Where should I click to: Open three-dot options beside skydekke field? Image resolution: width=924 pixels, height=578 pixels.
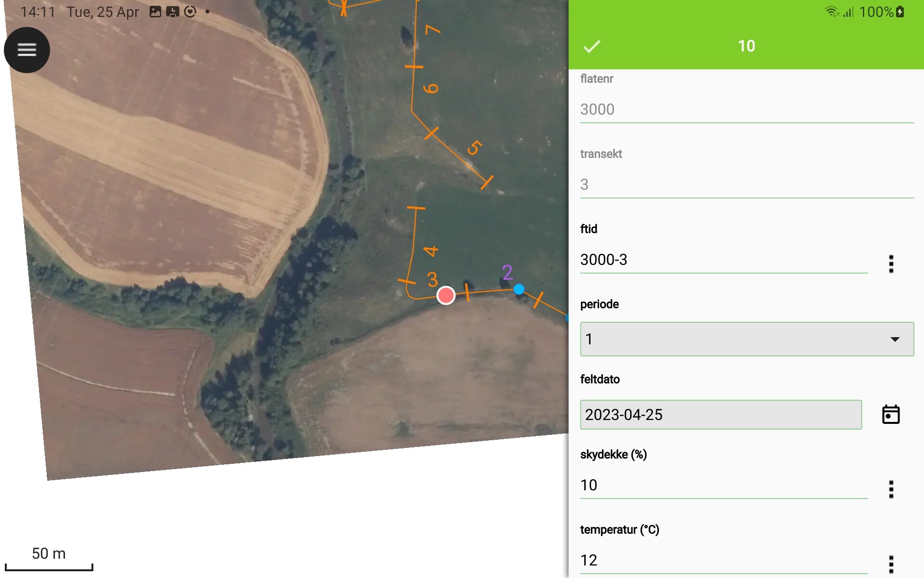891,489
